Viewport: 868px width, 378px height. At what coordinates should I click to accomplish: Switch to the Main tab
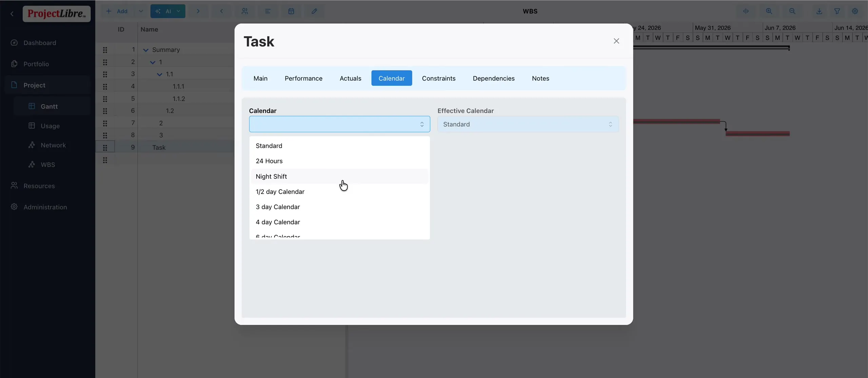point(260,78)
